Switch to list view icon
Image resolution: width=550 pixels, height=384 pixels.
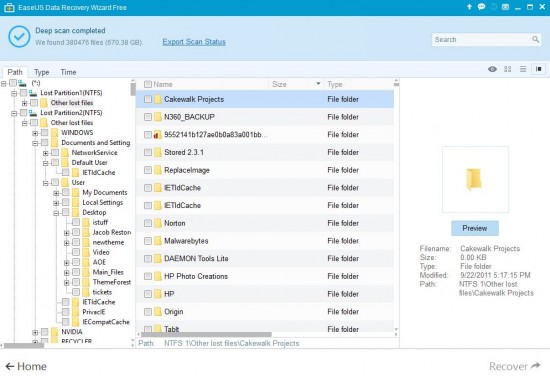[x=523, y=69]
